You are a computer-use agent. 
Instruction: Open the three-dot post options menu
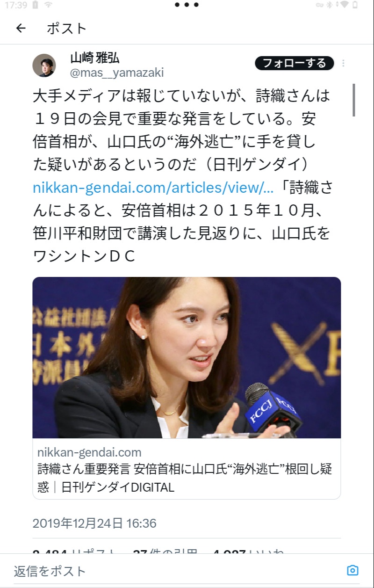[x=344, y=63]
